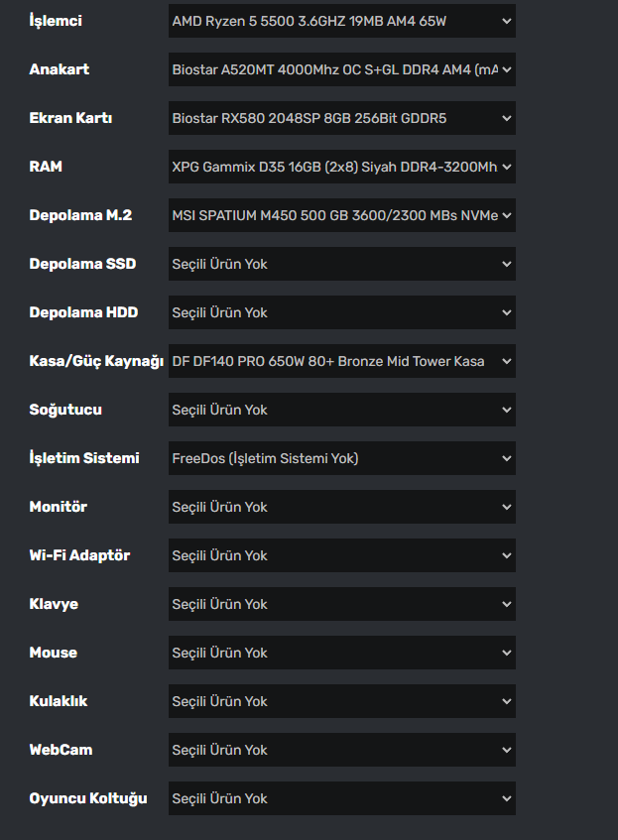Viewport: 618px width, 840px height.
Task: Choose a cooler in Soğutucu dropdown
Action: [x=341, y=410]
